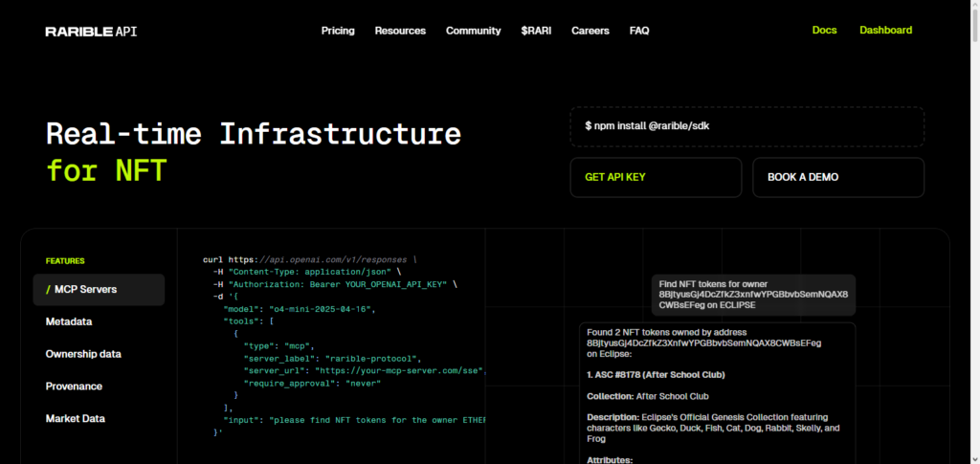Screen dimensions: 980x464
Task: Open the Resources menu item
Action: (400, 31)
